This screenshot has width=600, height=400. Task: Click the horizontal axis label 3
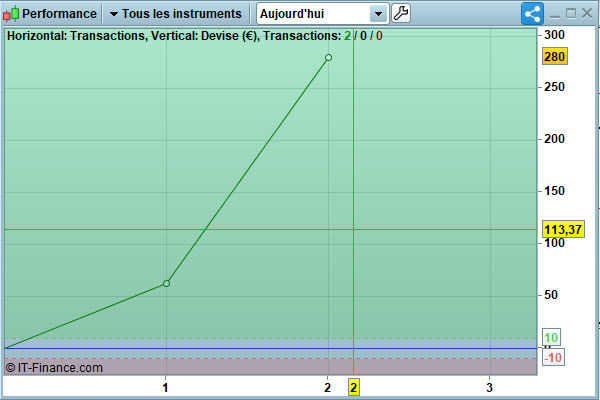(489, 388)
